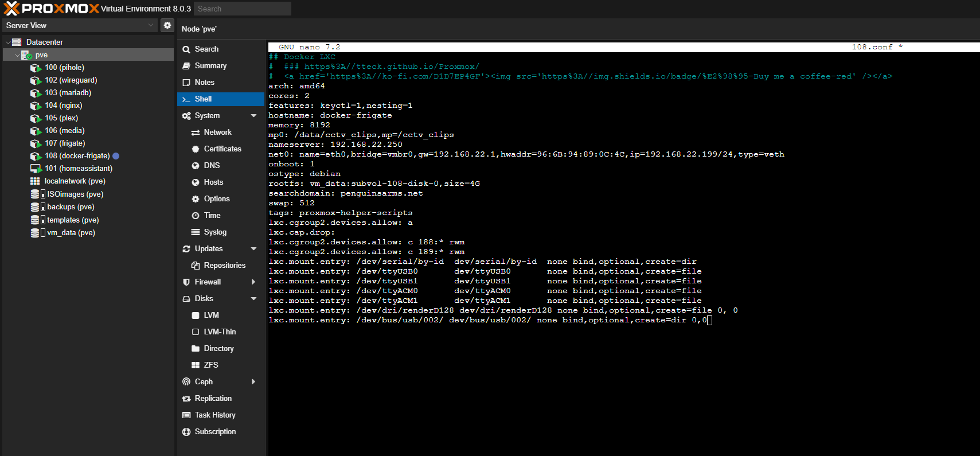Viewport: 980px width, 456px height.
Task: Click the 108.conf file name in nano
Action: 872,47
